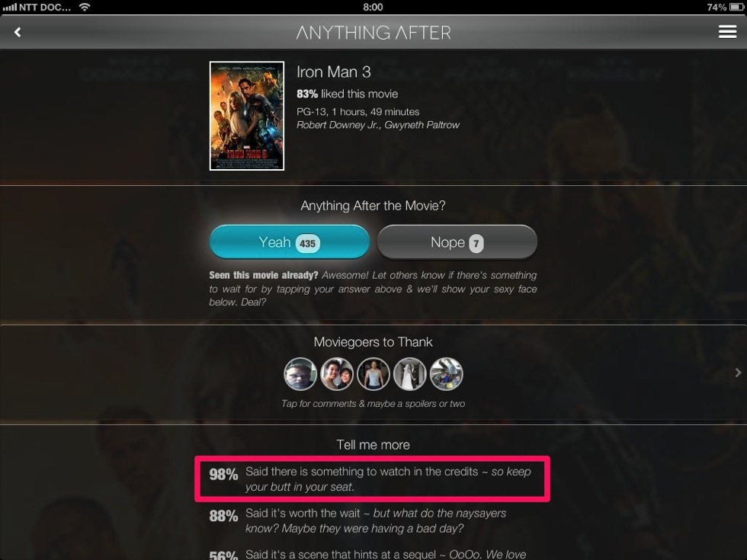Tap the Anything After title header
The height and width of the screenshot is (560, 747).
click(x=373, y=32)
